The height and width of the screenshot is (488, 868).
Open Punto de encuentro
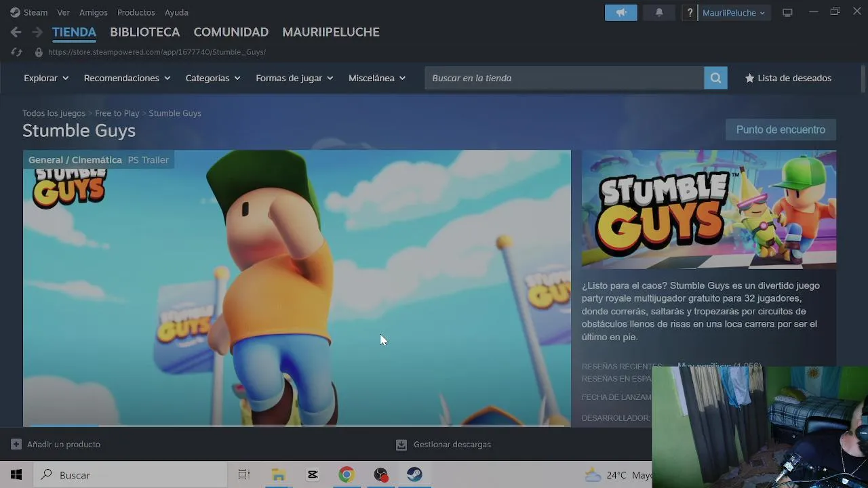(x=781, y=129)
